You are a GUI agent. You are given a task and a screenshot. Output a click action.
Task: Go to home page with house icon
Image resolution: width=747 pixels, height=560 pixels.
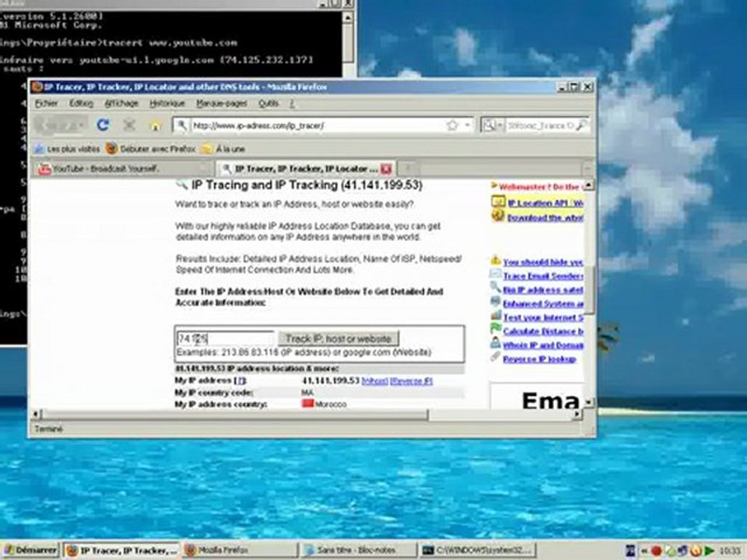click(x=155, y=126)
